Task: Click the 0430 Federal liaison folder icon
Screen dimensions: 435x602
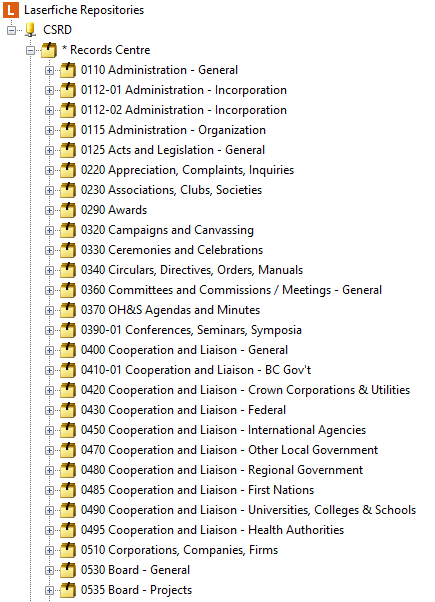Action: [x=68, y=410]
